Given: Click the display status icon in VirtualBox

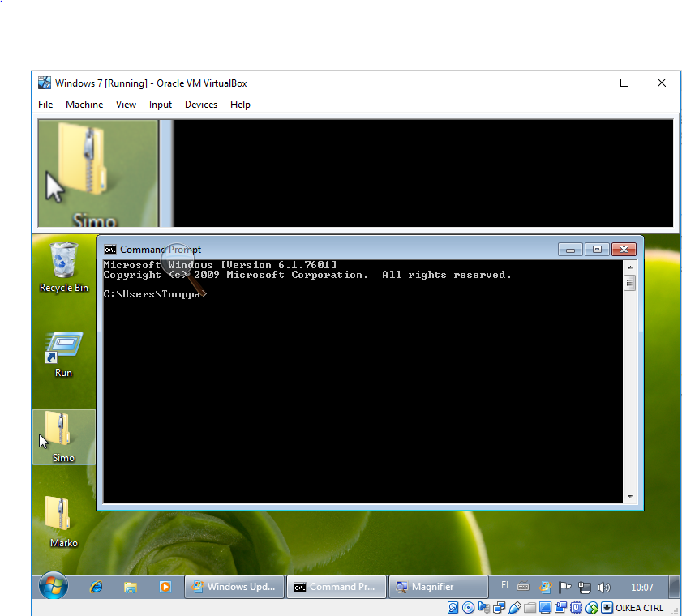Looking at the screenshot, I should 546,607.
